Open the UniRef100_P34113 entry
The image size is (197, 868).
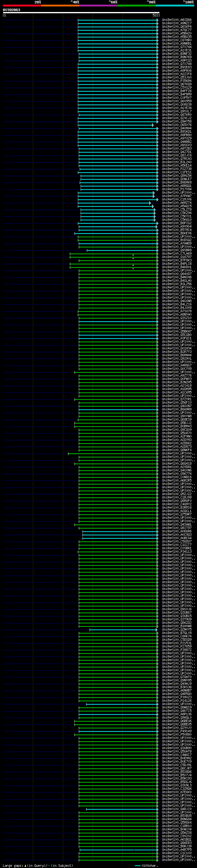(x=177, y=551)
